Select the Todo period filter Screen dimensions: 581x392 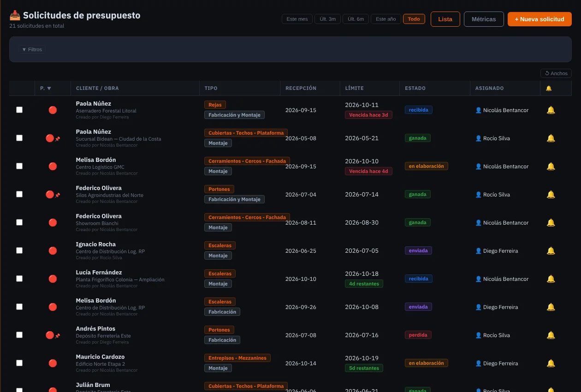414,19
